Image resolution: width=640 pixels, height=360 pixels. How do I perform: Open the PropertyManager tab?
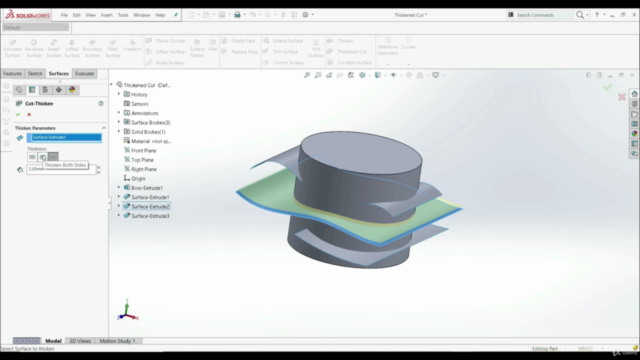click(x=32, y=90)
